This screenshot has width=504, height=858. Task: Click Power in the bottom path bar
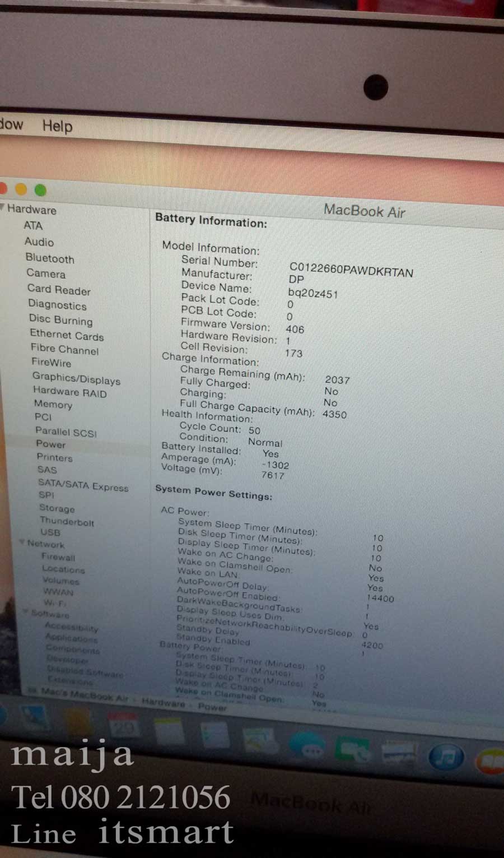point(213,707)
